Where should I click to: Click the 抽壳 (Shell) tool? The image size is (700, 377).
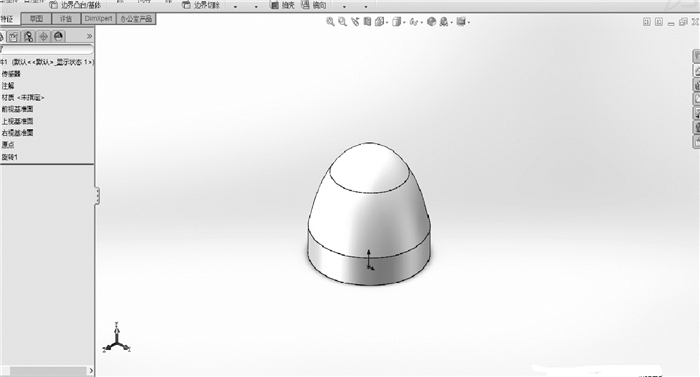coord(283,5)
